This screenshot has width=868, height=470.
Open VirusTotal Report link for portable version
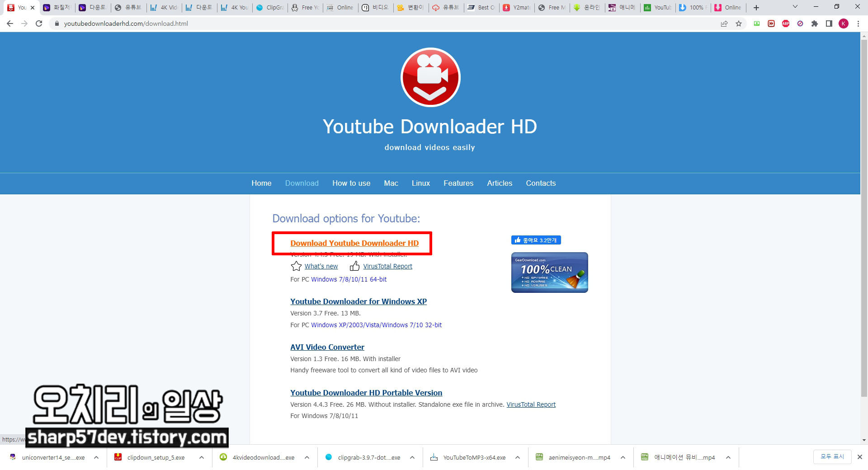click(531, 404)
